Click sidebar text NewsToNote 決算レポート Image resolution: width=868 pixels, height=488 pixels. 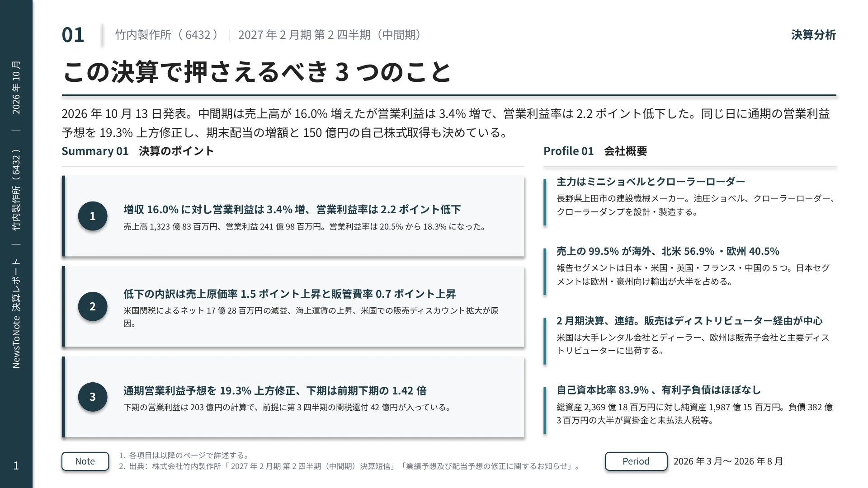pyautogui.click(x=16, y=314)
